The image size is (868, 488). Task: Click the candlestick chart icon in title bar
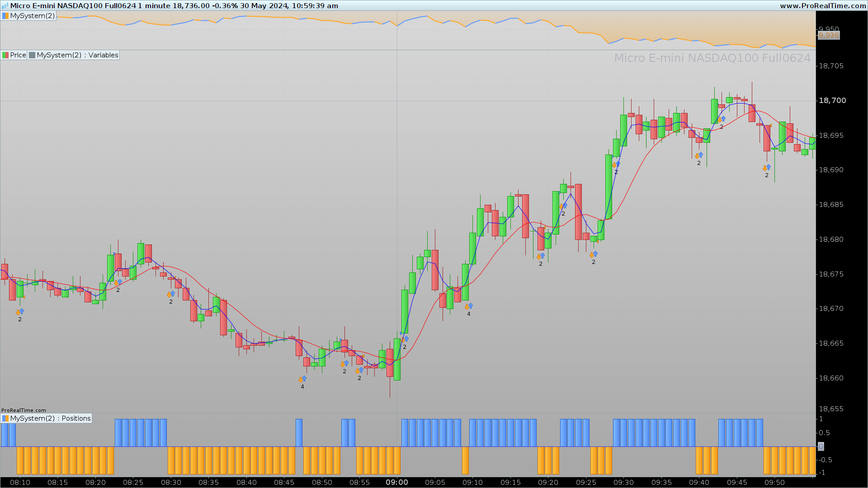click(5, 5)
